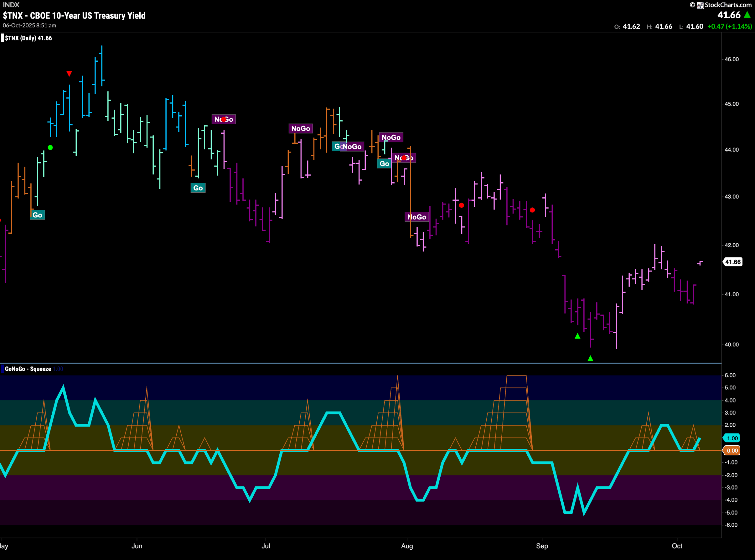Click the orange 0.00 zero-line value tag
The height and width of the screenshot is (560, 755).
(732, 450)
